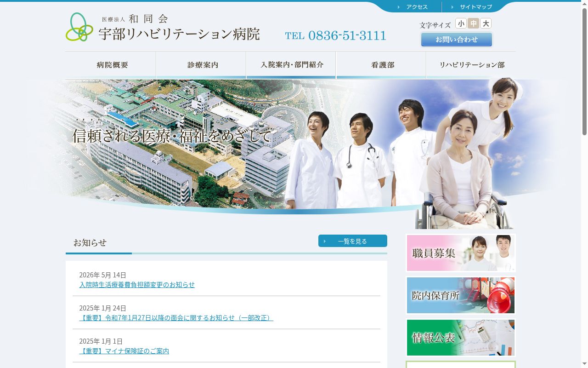The image size is (588, 368).
Task: Open the マイナ保険証のご案内 link
Action: (x=124, y=351)
